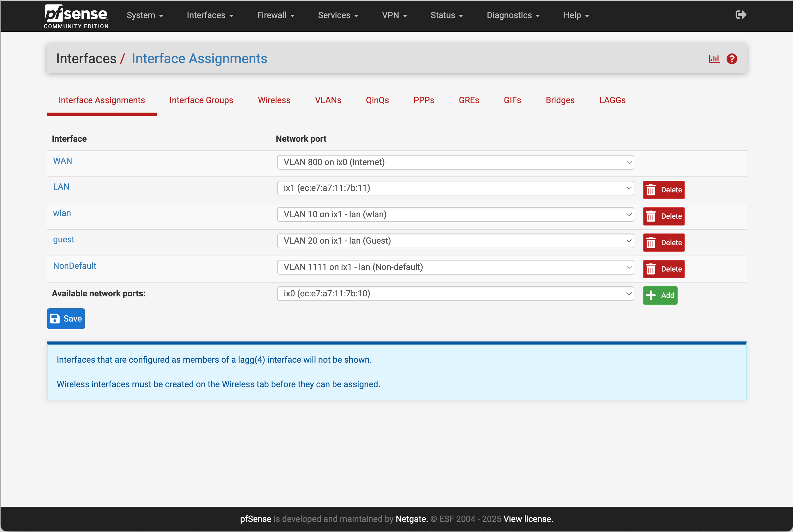Delete the NonDefault interface assignment
Viewport: 793px width, 532px height.
(663, 269)
